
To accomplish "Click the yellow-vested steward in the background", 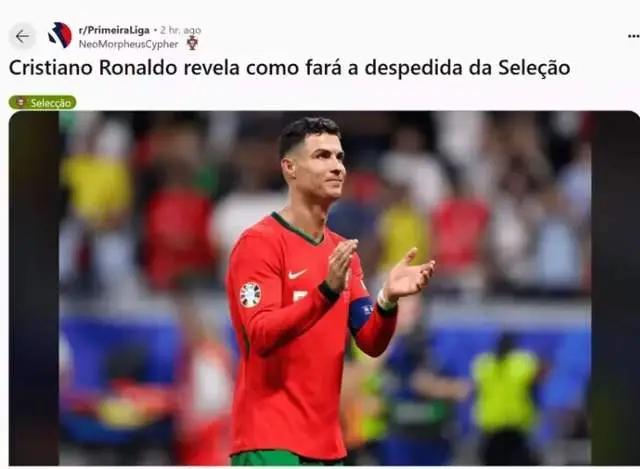I will click(x=505, y=392).
